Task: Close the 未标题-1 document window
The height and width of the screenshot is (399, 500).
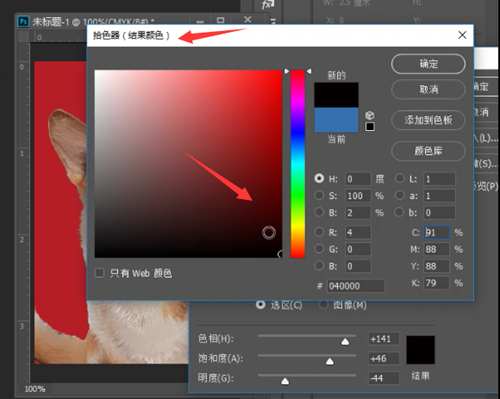Action: tap(247, 20)
